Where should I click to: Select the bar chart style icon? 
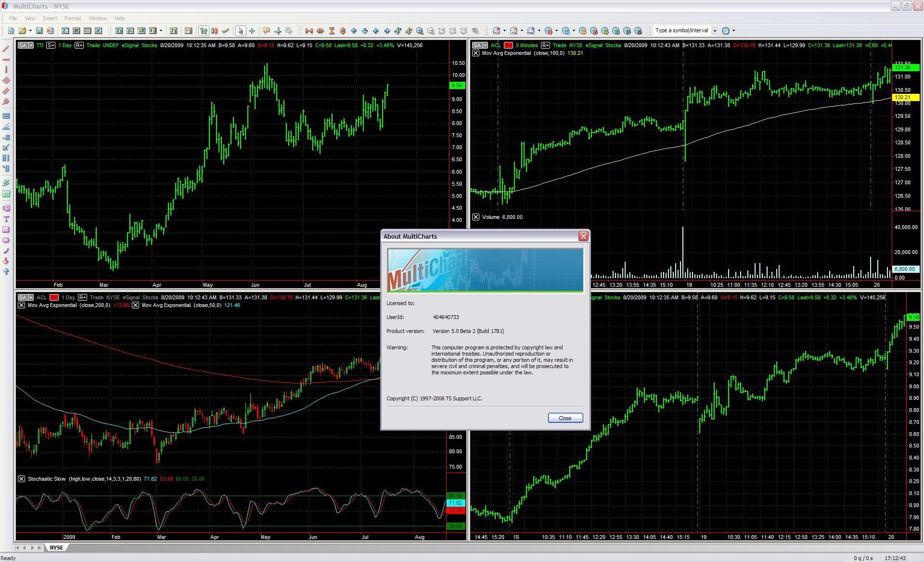coord(204,31)
